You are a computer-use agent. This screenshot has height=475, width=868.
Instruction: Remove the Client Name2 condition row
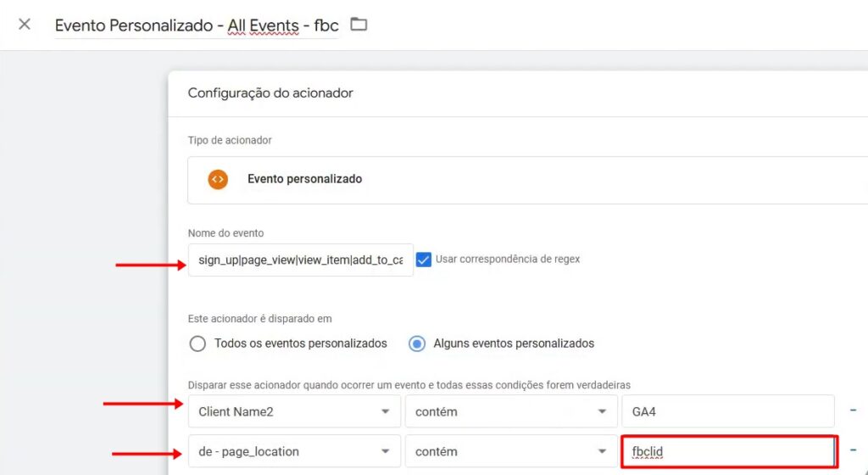[853, 411]
